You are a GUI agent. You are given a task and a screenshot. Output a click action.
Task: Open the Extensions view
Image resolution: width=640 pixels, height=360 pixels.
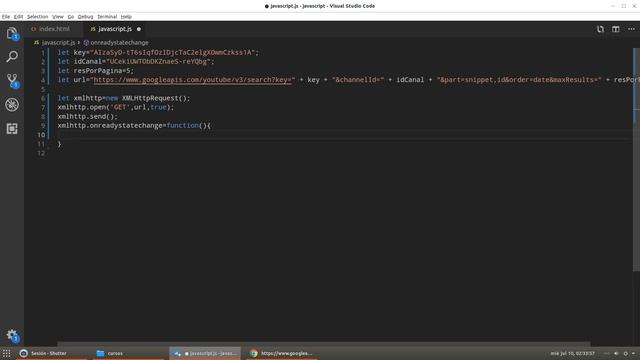tap(12, 129)
